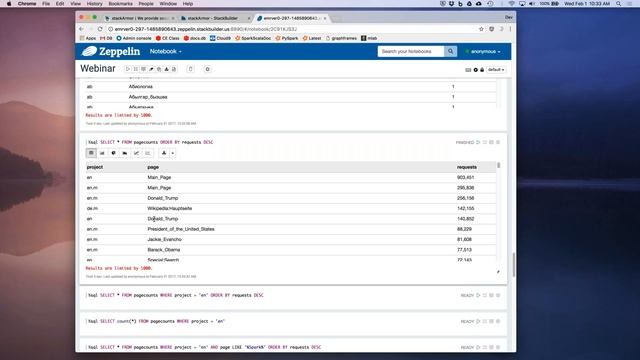
Task: Switch results to bar chart view
Action: pyautogui.click(x=102, y=153)
